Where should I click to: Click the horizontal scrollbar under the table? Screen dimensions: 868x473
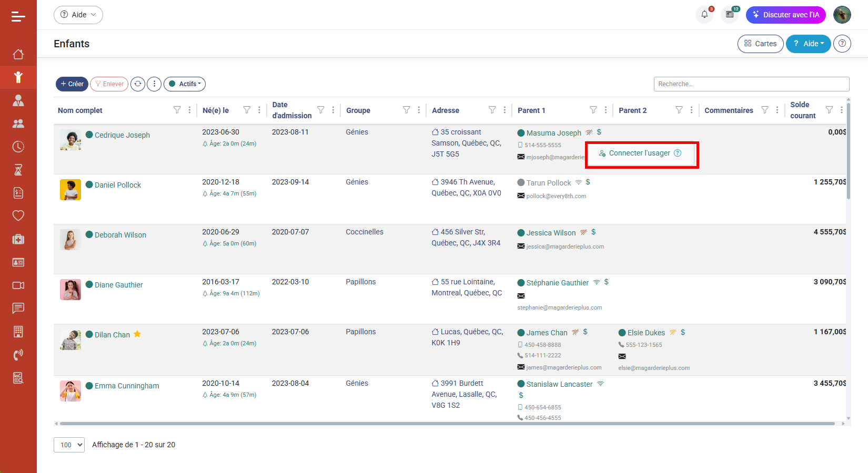[447, 424]
